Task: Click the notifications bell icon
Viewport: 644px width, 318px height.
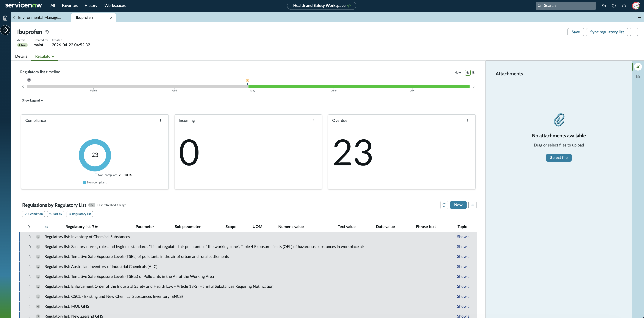Action: point(624,5)
